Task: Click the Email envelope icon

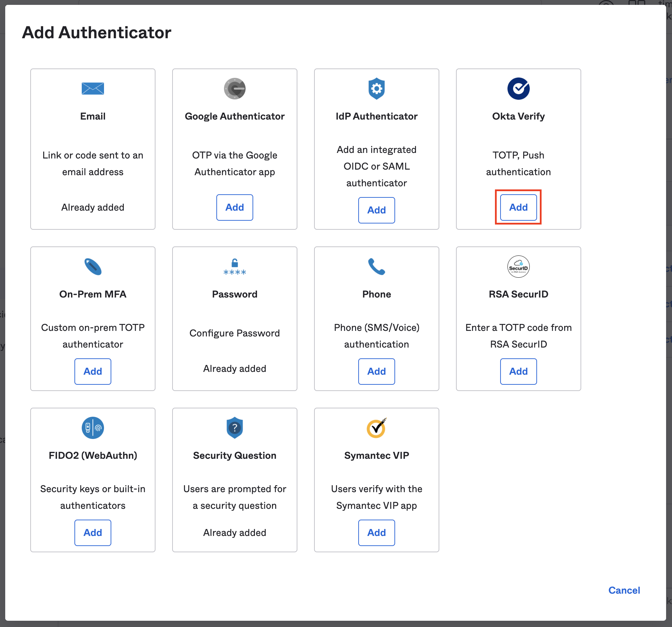Action: coord(93,88)
